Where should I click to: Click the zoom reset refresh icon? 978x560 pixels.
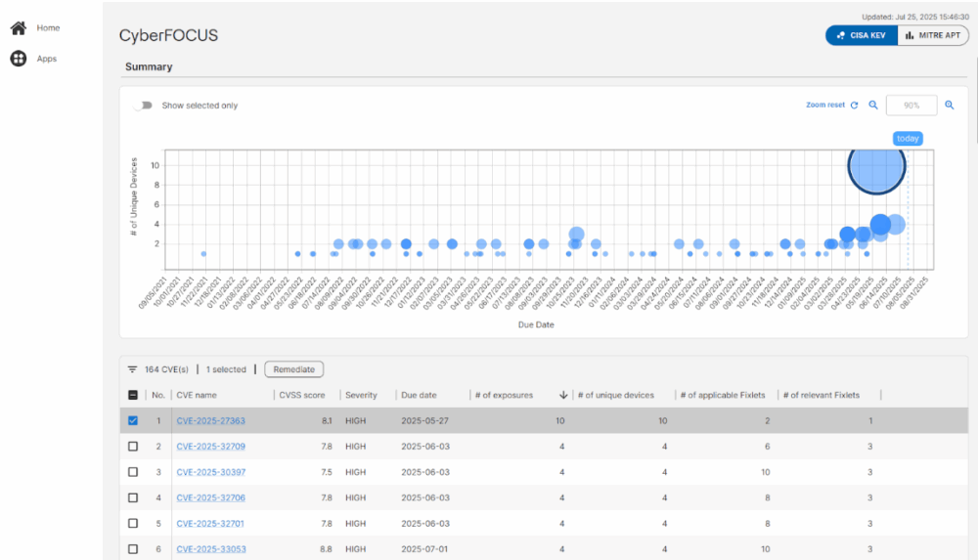coord(854,106)
